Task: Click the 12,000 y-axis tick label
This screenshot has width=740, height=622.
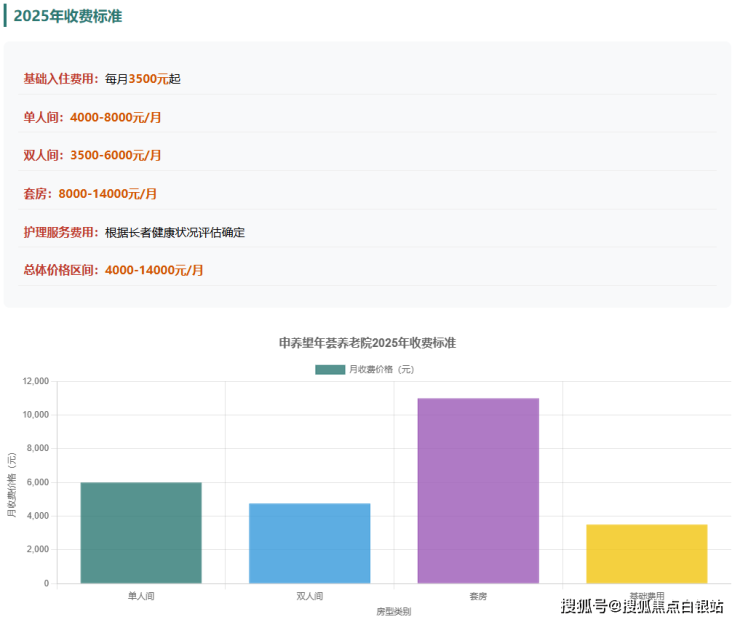Action: (34, 381)
